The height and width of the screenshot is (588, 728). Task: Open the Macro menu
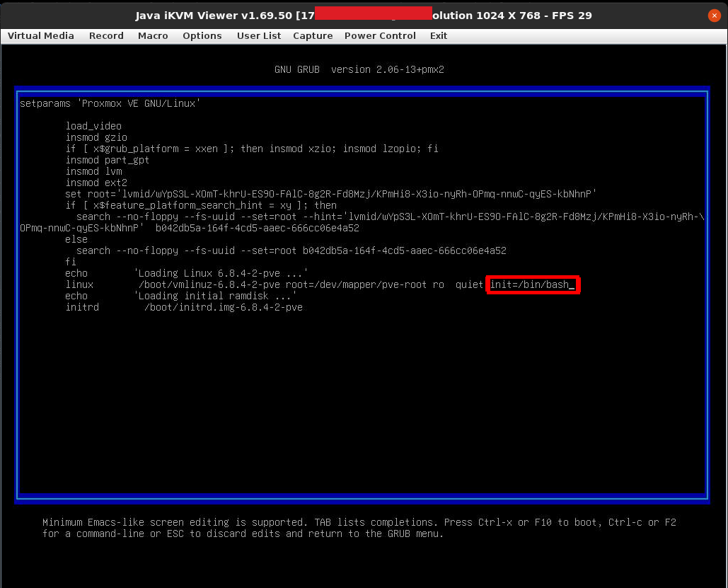pos(153,36)
